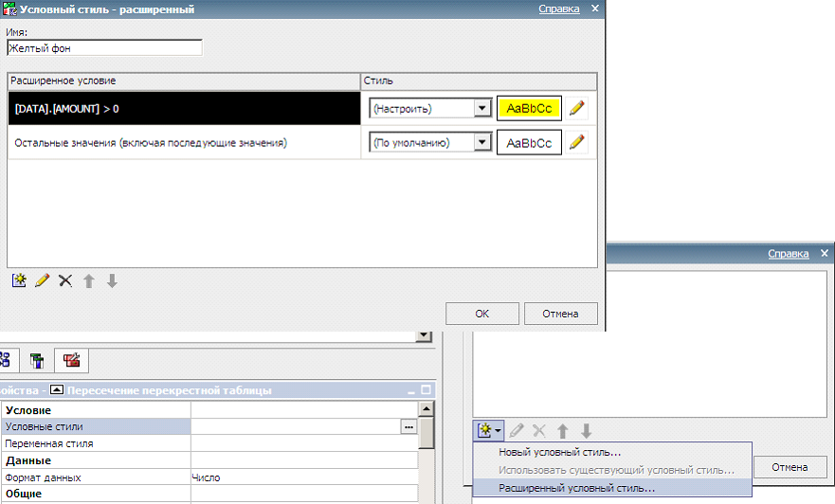
Task: Choose Новый условный стиль... from the menu
Action: click(x=559, y=452)
